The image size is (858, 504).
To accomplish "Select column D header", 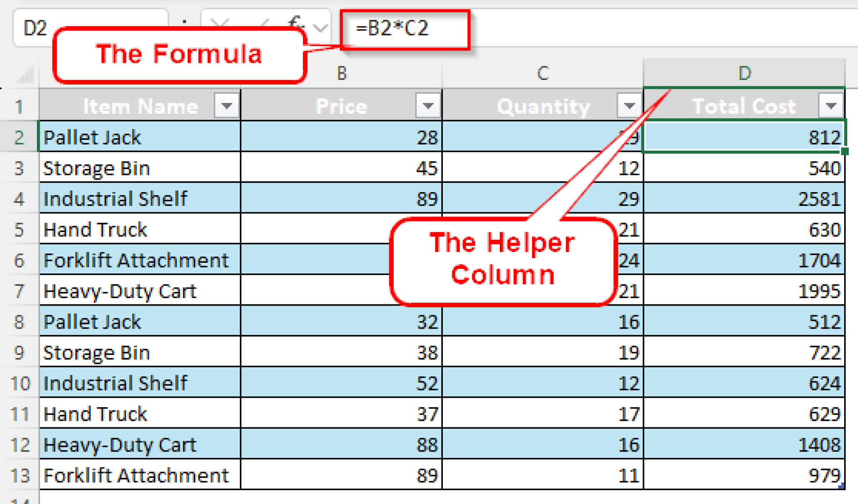I will pyautogui.click(x=745, y=73).
